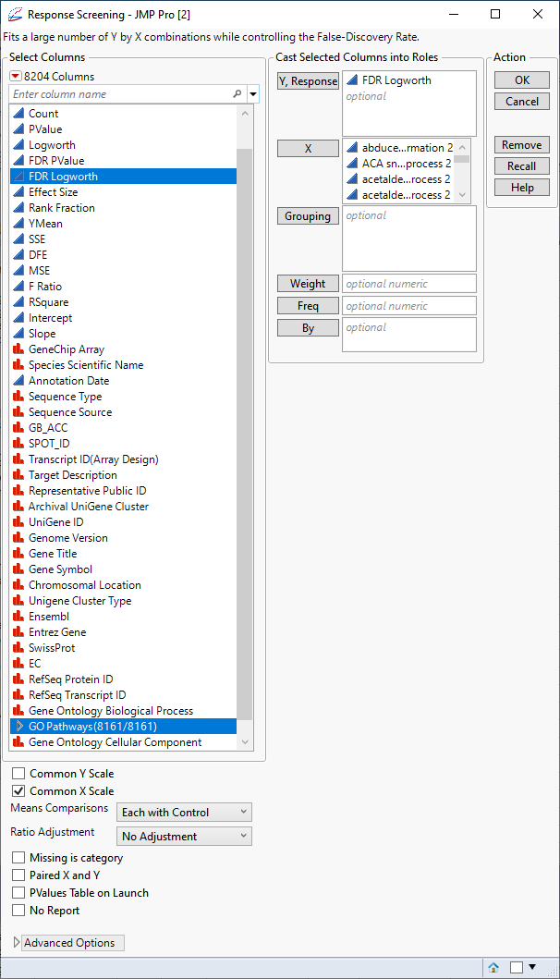
Task: Open the Means Comparisons dropdown
Action: [184, 813]
